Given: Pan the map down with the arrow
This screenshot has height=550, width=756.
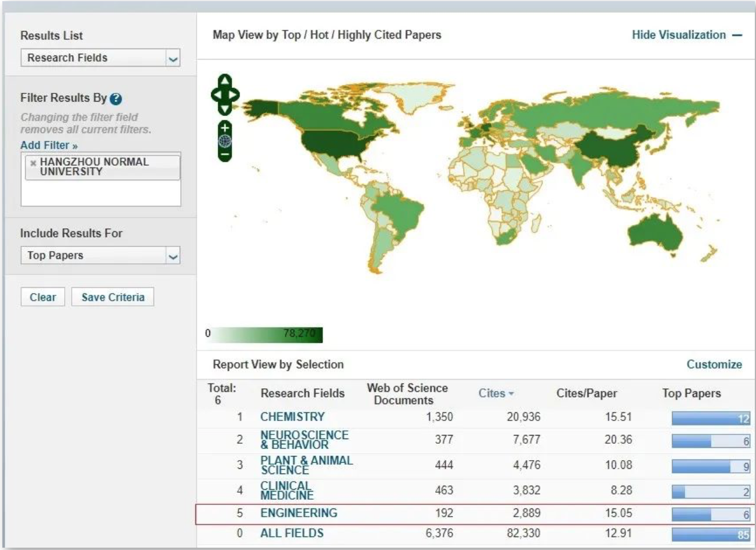Looking at the screenshot, I should coord(225,109).
